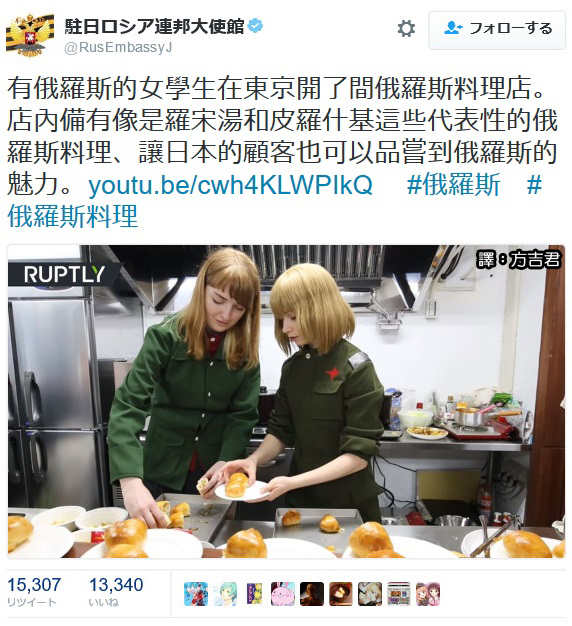The image size is (572, 626).
Task: Open the @RusEmbassyJ handle link
Action: pyautogui.click(x=118, y=48)
